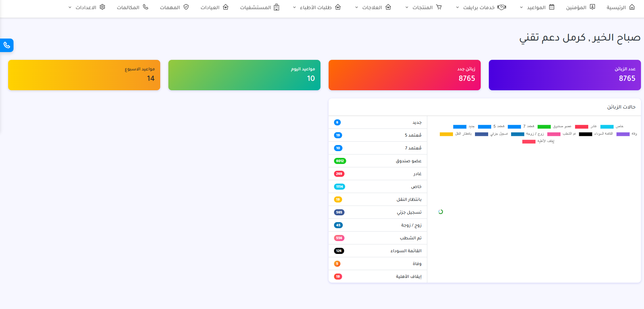Toggle the بانتظار النقل legend entry
Screen dimensions: 644x309
click(456, 134)
